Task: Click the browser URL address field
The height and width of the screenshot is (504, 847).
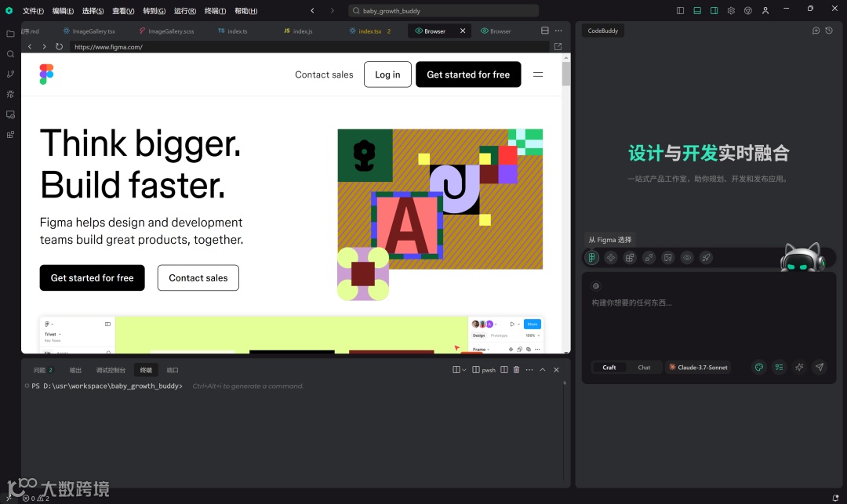Action: point(310,47)
